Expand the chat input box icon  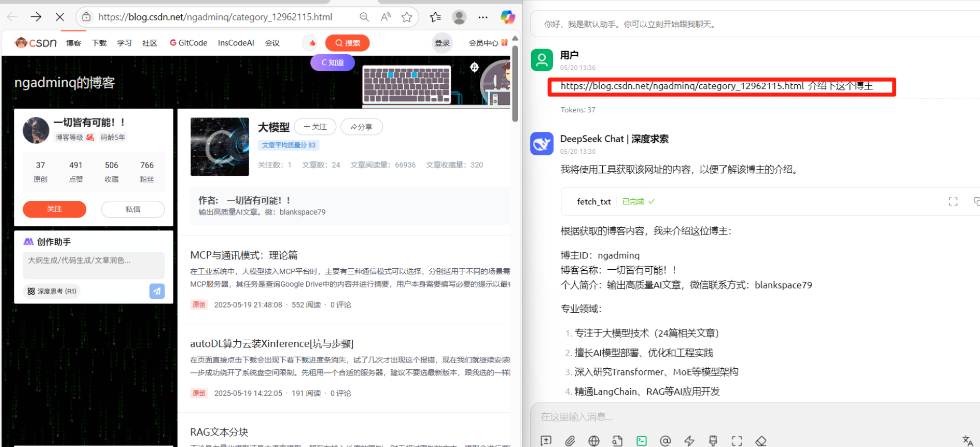click(737, 441)
